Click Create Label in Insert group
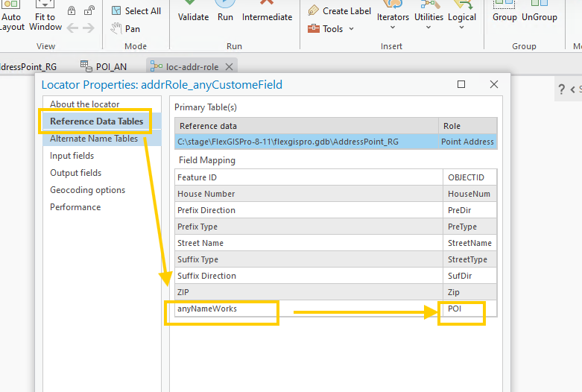The width and height of the screenshot is (582, 392). [339, 10]
